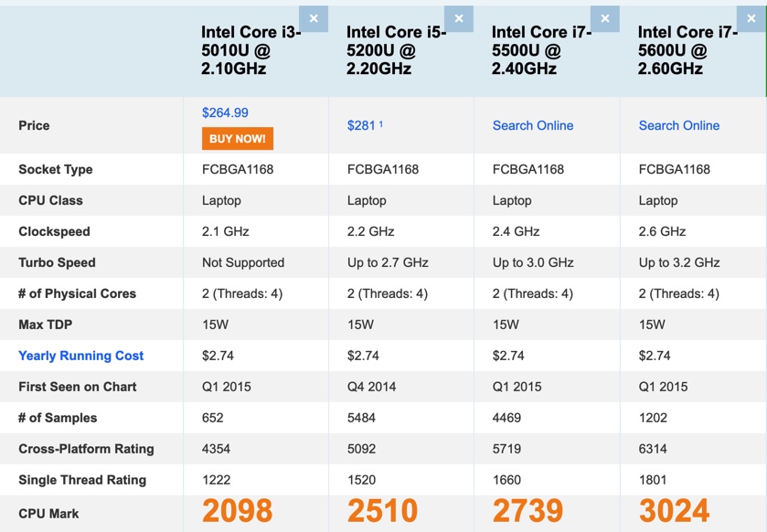Click the 3024 CPU Mark score
This screenshot has height=532, width=767.
point(675,512)
